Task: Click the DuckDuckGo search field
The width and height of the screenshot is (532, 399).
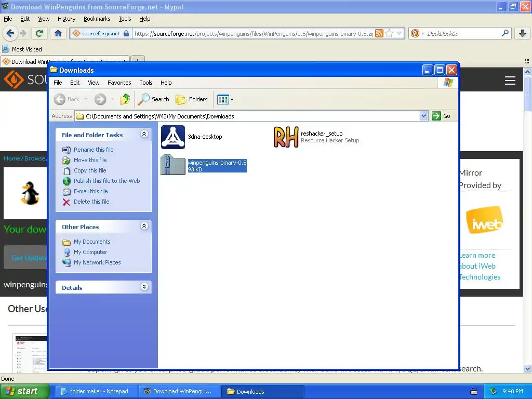Action: 463,33
